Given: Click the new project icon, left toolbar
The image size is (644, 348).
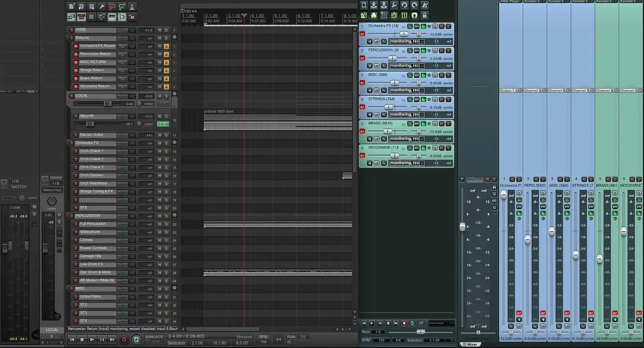Looking at the screenshot, I should (x=71, y=6).
